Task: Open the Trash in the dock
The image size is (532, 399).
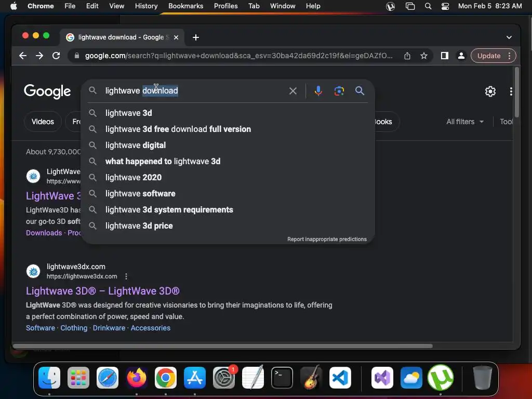Action: click(482, 378)
